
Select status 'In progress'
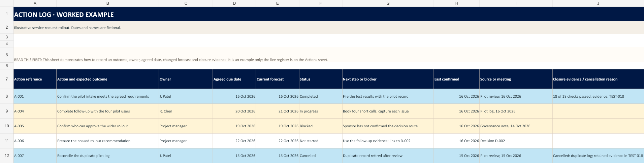pyautogui.click(x=321, y=111)
